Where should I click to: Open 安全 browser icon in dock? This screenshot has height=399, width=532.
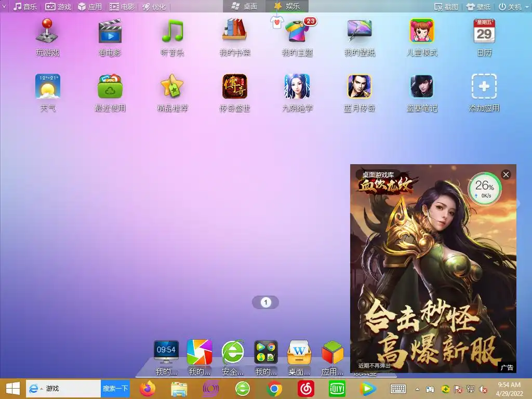pos(233,352)
